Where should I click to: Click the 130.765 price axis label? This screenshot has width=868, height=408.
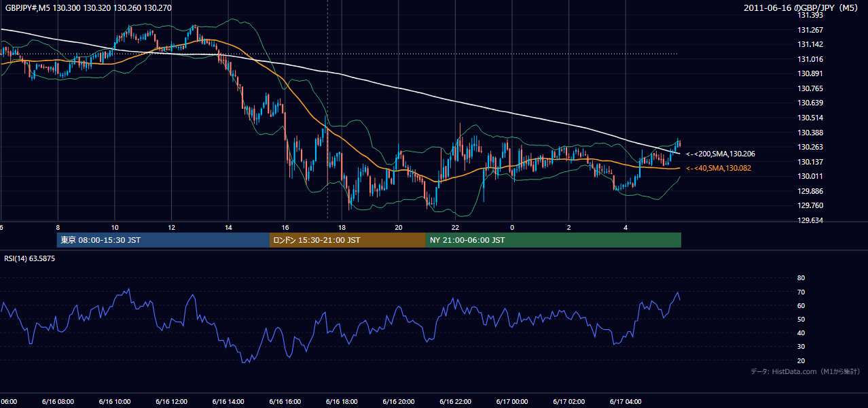coord(810,88)
